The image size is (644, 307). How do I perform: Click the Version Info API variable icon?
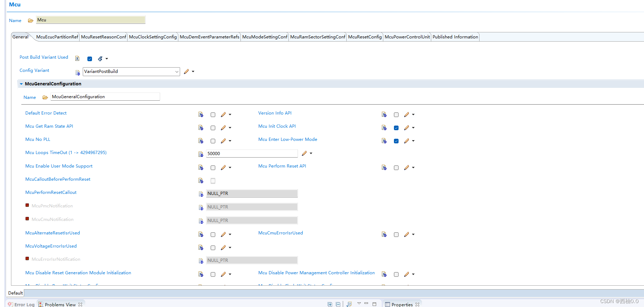[x=384, y=115]
